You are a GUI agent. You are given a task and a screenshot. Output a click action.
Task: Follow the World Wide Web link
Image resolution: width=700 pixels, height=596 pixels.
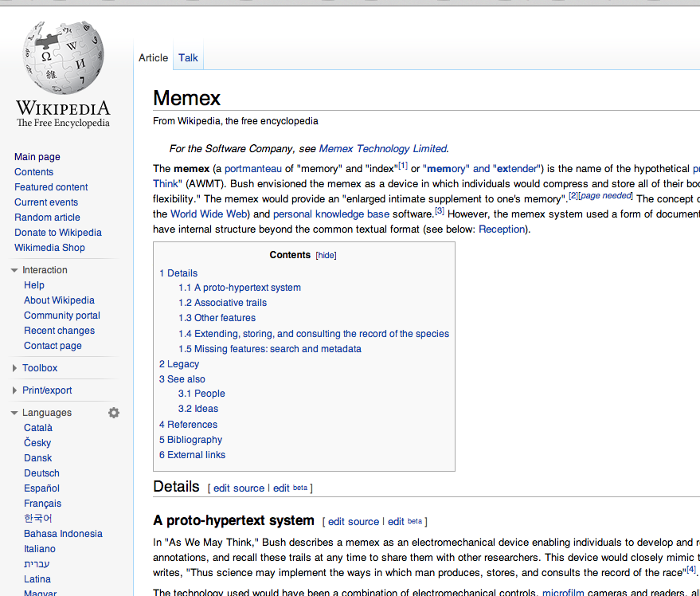tap(209, 214)
